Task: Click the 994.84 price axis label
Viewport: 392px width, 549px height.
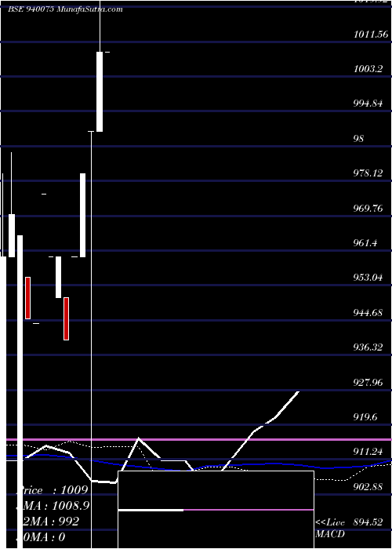Action: pyautogui.click(x=369, y=104)
